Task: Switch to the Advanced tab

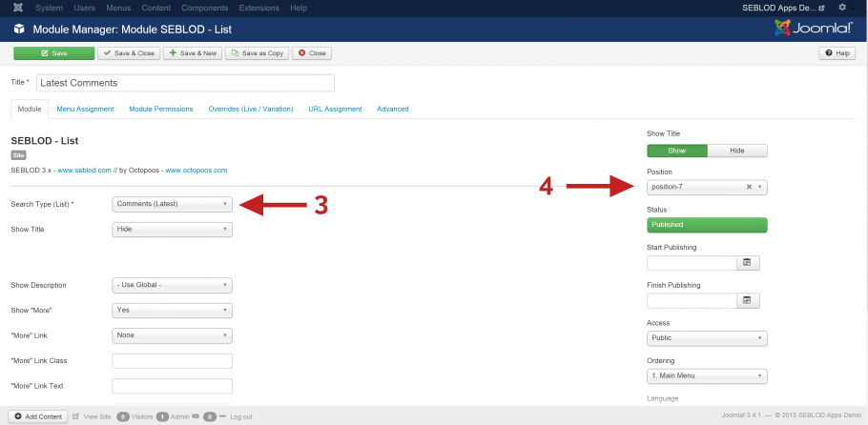Action: coord(392,109)
